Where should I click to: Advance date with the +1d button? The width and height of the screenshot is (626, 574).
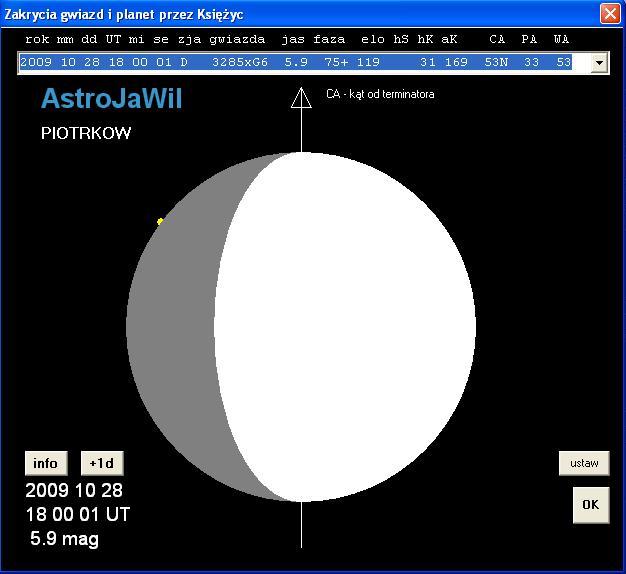(102, 463)
